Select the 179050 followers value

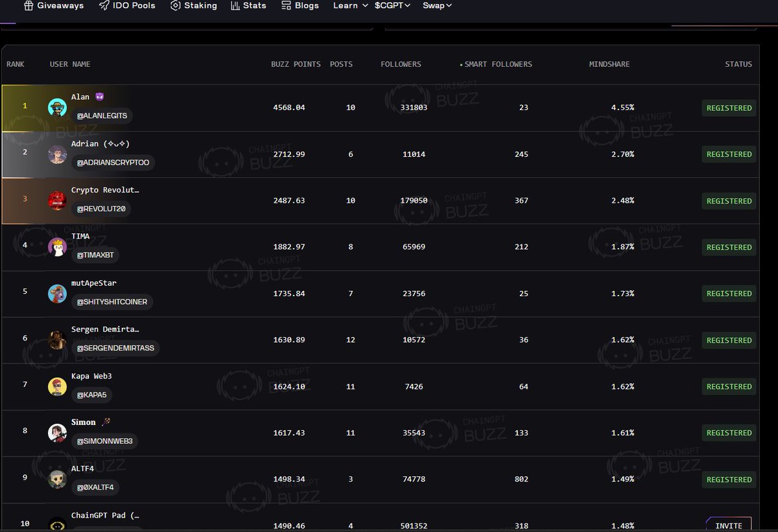pos(414,201)
